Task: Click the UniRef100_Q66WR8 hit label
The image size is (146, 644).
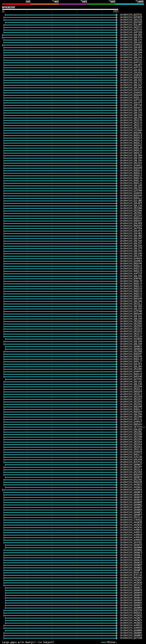Action: 131,608
